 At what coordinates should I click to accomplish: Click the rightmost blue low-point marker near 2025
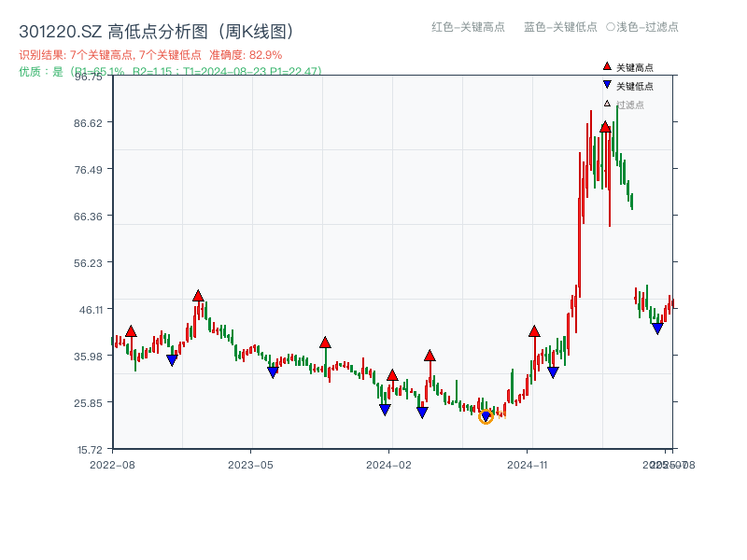(x=658, y=329)
